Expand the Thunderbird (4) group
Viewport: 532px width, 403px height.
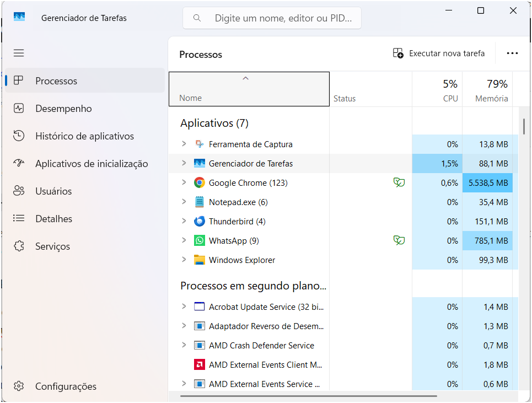[x=184, y=221]
